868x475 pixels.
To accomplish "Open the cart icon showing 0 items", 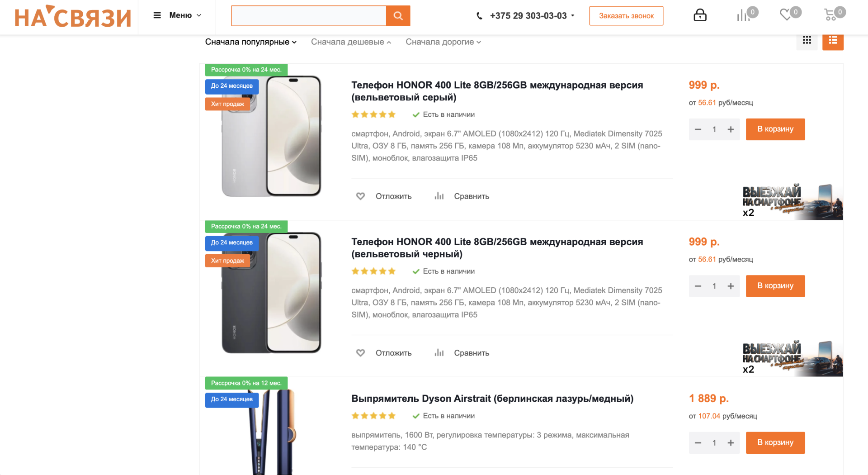I will (832, 14).
